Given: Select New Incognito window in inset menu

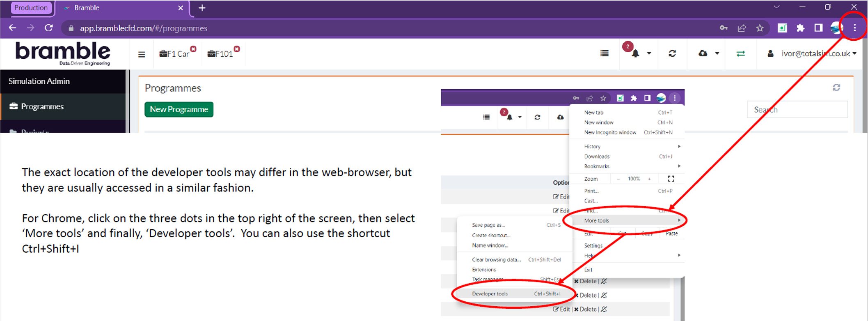Looking at the screenshot, I should click(627, 132).
